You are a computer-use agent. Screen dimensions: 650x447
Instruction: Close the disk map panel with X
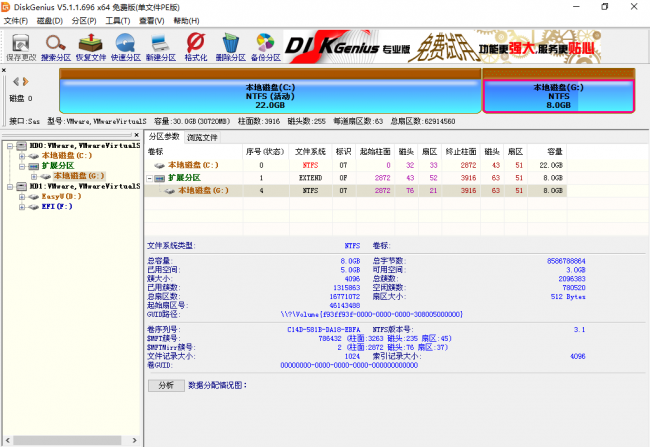tap(4, 70)
